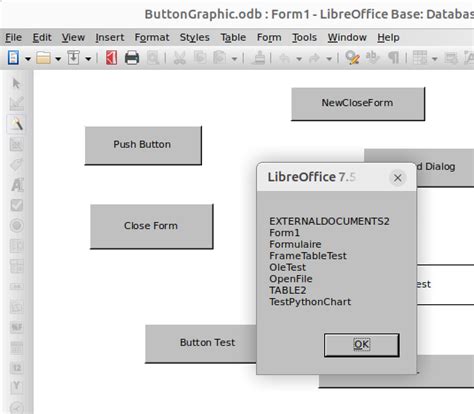474x414 pixels.
Task: Expand the Open recent files dropdown arrow
Action: (58, 59)
